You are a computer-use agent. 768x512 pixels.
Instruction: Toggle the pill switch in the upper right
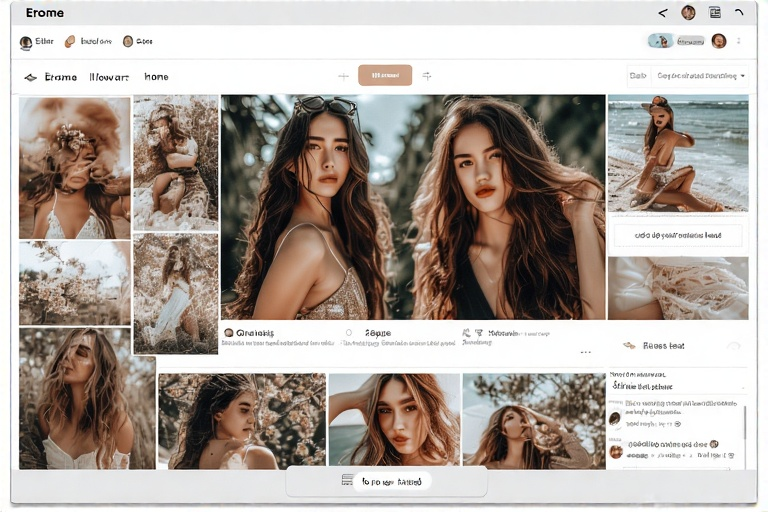[660, 41]
